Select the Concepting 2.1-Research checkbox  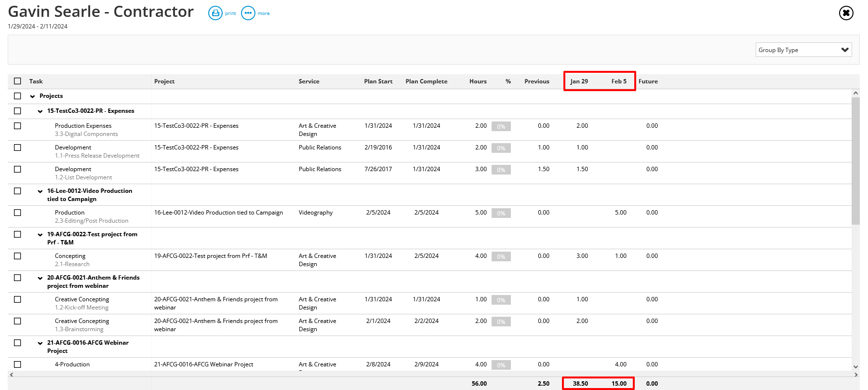click(x=18, y=256)
